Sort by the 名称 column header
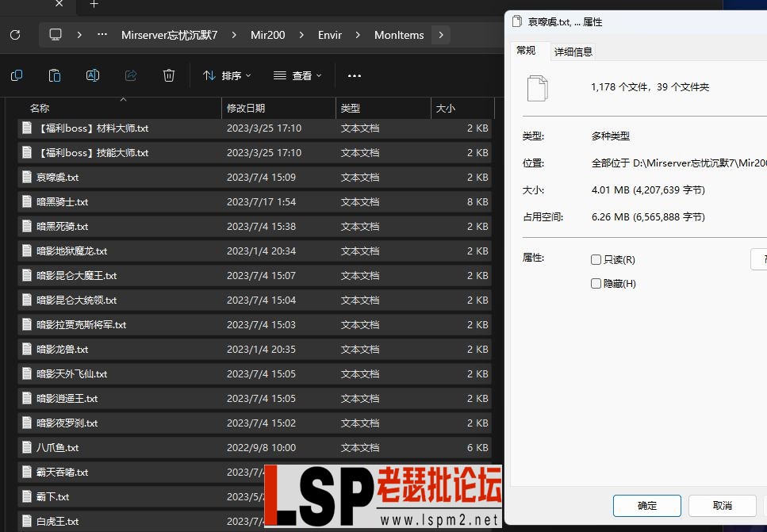 click(120, 108)
